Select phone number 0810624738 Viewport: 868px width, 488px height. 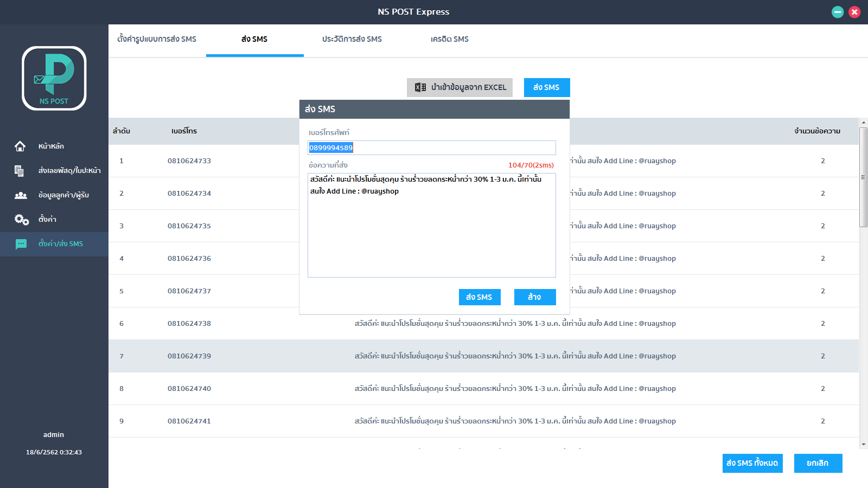(x=189, y=323)
